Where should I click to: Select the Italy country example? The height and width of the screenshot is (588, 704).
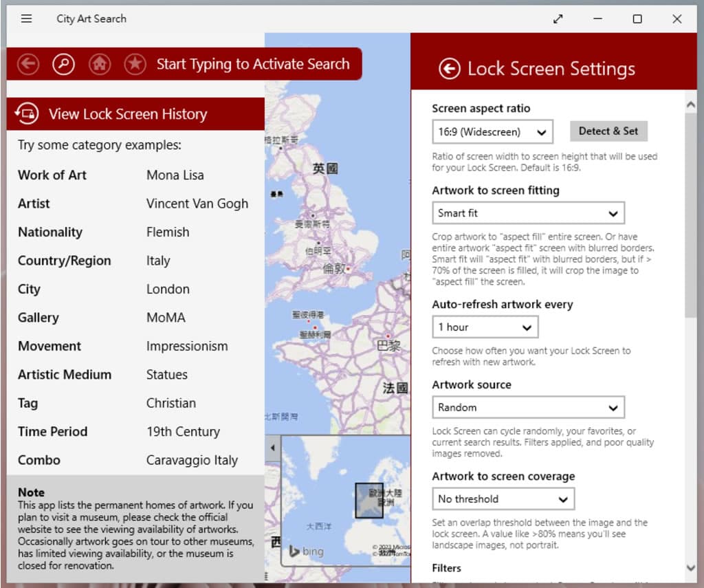pyautogui.click(x=158, y=261)
